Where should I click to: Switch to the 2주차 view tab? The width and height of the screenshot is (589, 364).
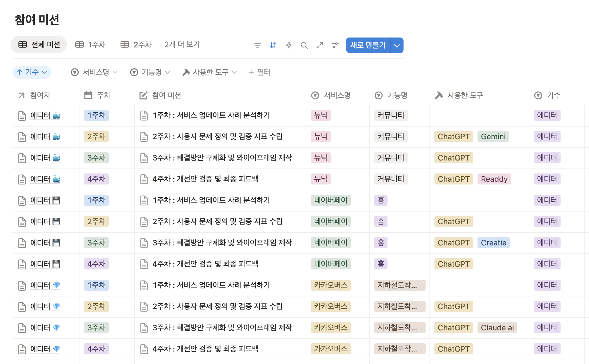[136, 45]
